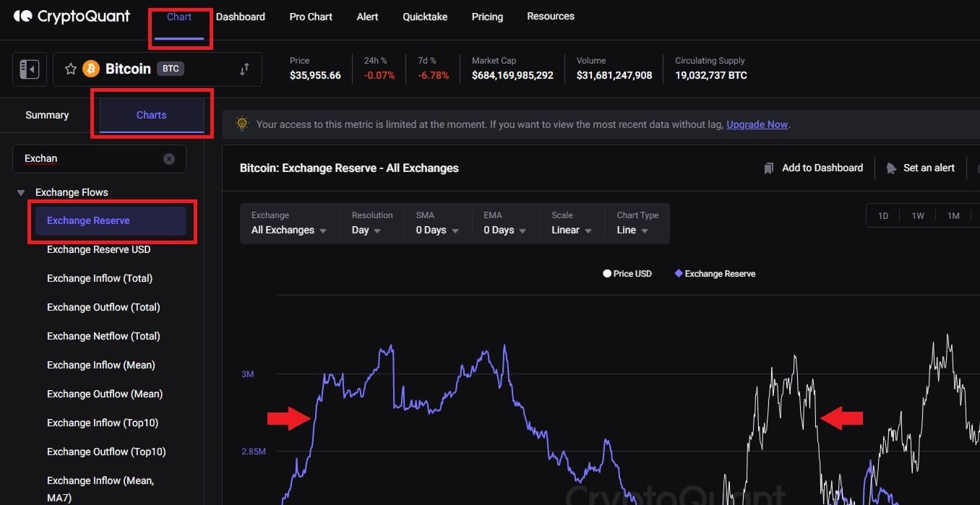Open the SMA dropdown
The height and width of the screenshot is (505, 980).
coord(437,223)
